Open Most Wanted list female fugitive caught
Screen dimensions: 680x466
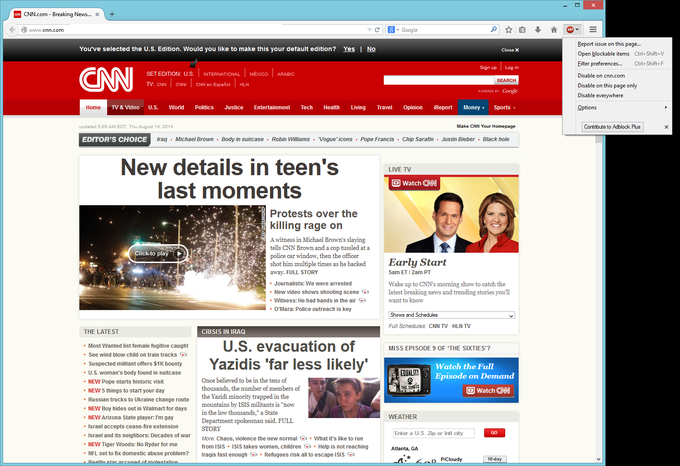point(138,346)
